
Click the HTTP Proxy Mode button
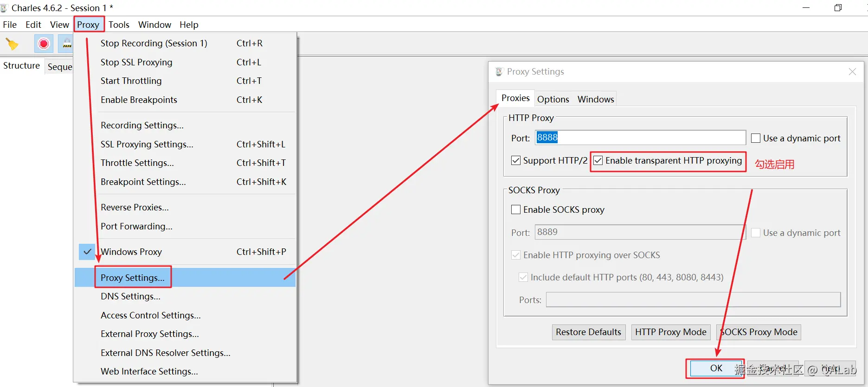pyautogui.click(x=670, y=332)
